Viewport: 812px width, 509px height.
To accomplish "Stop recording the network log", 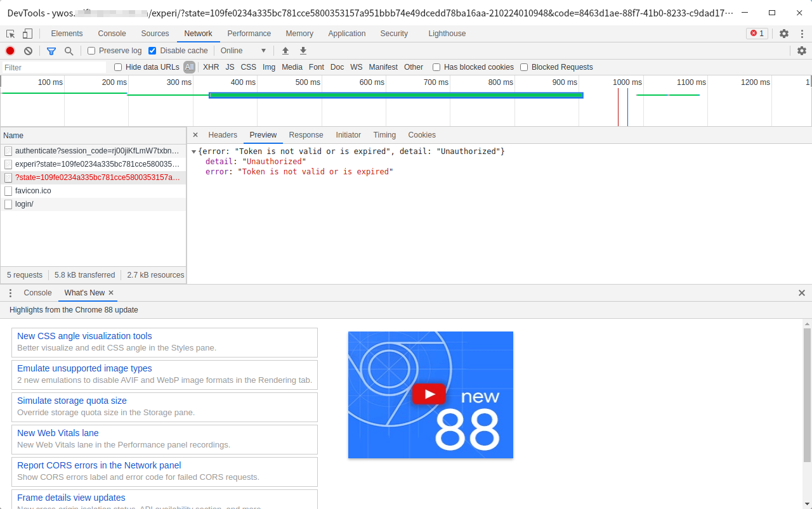I will coord(10,50).
